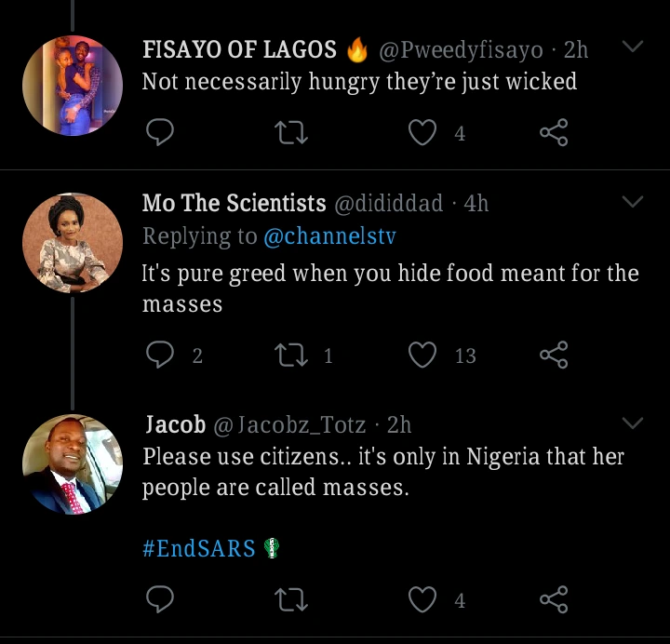Open Mo The Scientists' avatar
670x644 pixels.
[72, 243]
